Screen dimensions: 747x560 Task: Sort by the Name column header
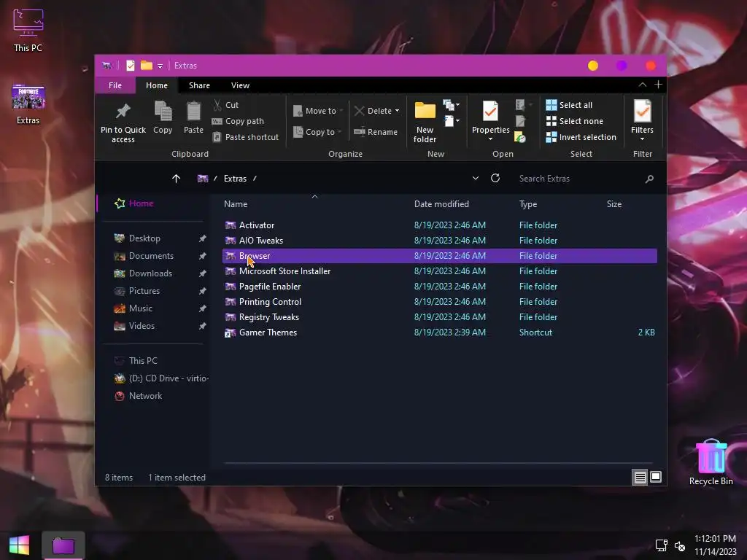[x=236, y=204]
